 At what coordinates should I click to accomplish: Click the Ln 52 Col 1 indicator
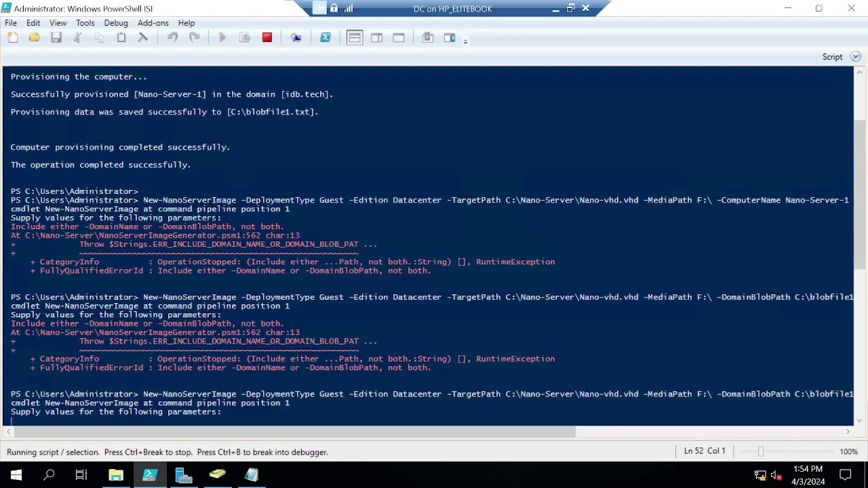pos(705,451)
